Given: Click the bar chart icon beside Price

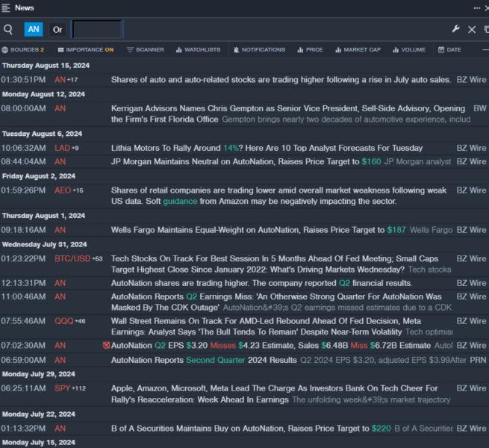Looking at the screenshot, I should [300, 50].
